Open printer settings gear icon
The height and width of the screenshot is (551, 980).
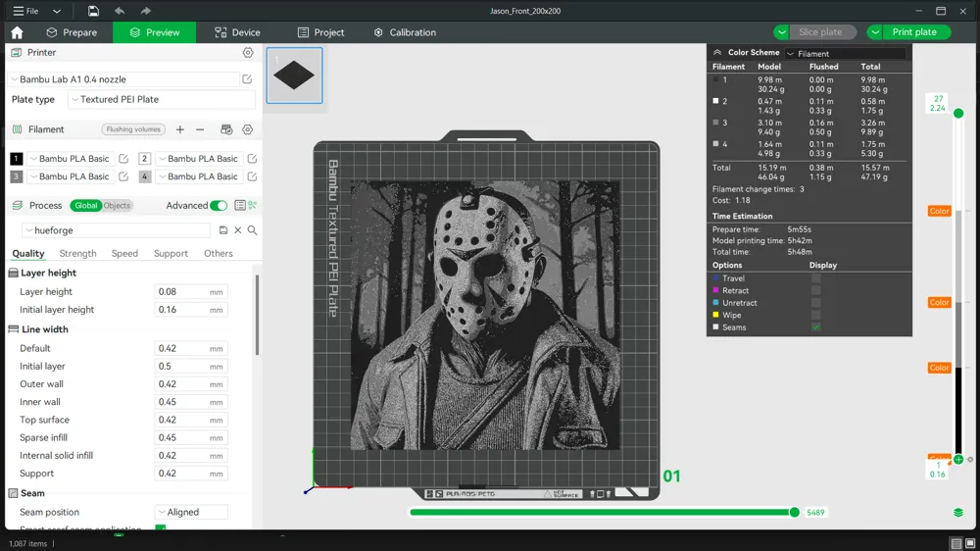tap(248, 53)
